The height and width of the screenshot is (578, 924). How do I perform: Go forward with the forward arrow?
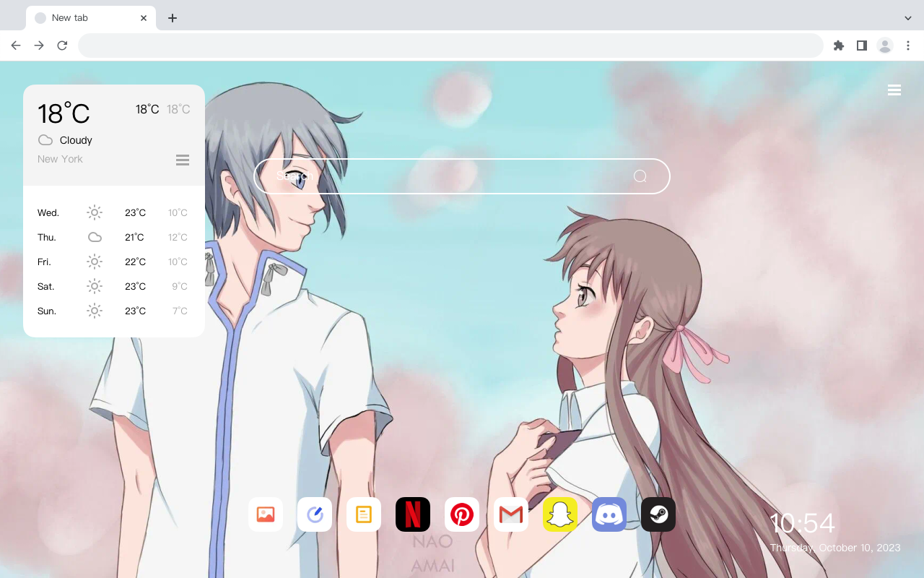(39, 46)
